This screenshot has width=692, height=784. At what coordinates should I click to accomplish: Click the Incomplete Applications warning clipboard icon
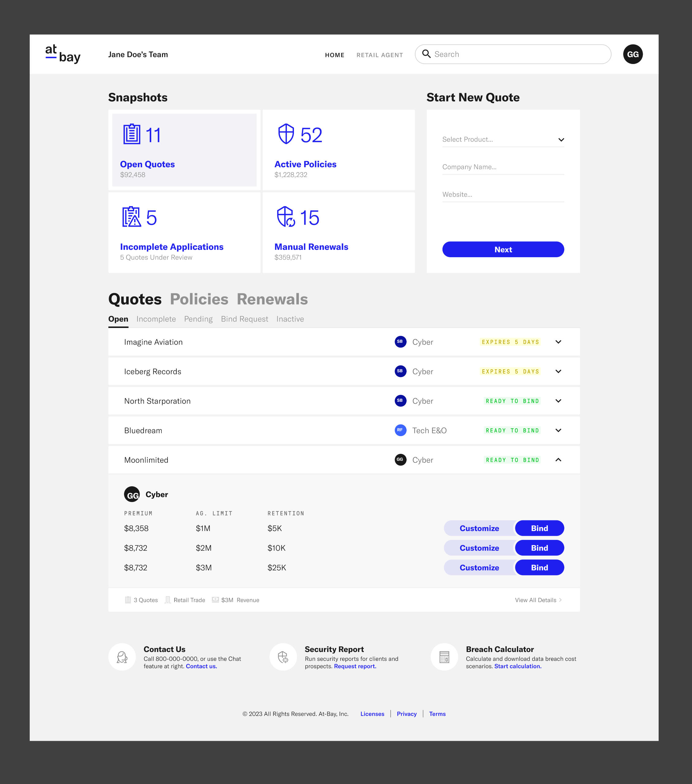click(132, 217)
